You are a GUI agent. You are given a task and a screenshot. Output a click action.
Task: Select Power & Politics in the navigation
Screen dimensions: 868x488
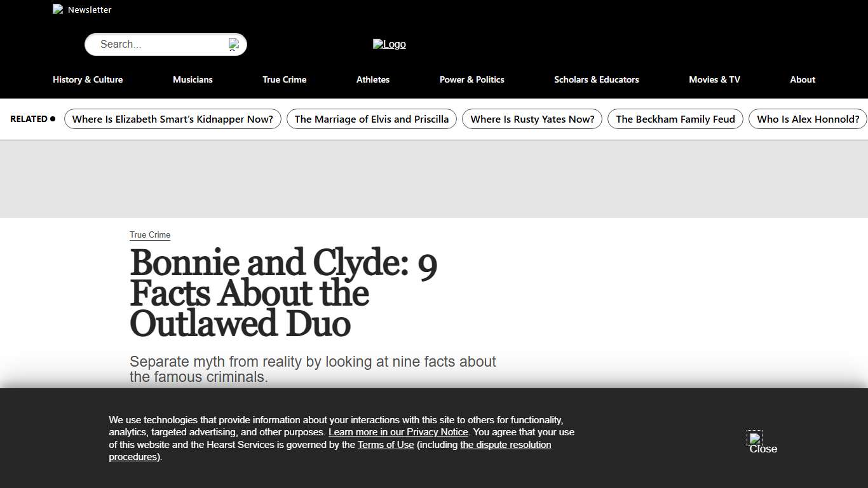pyautogui.click(x=471, y=79)
